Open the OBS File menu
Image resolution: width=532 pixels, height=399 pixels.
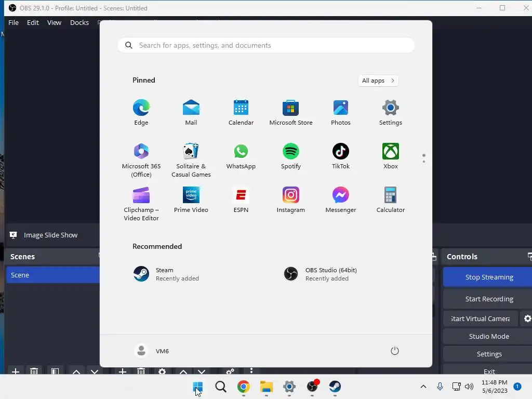click(x=14, y=22)
